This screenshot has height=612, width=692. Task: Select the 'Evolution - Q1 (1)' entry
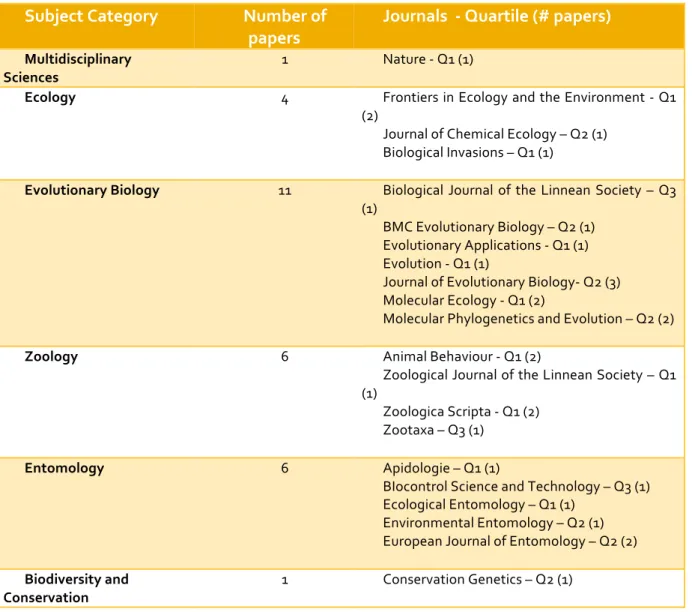pos(436,264)
